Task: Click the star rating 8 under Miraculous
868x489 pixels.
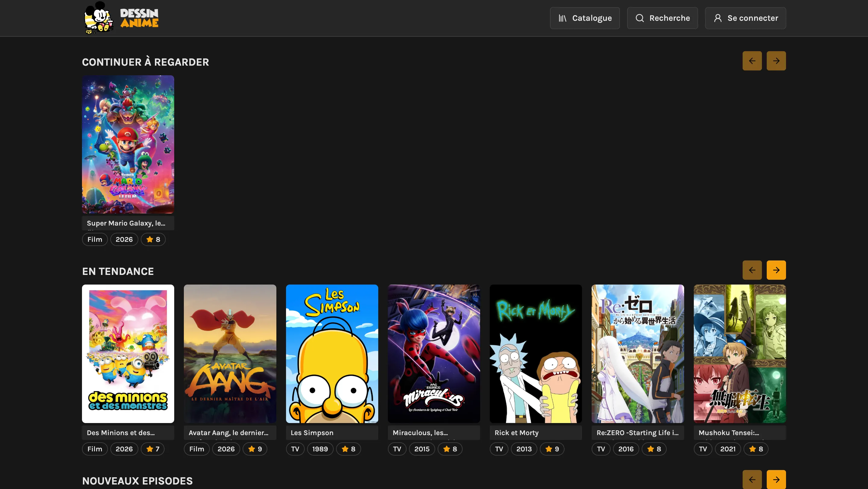Action: (450, 449)
